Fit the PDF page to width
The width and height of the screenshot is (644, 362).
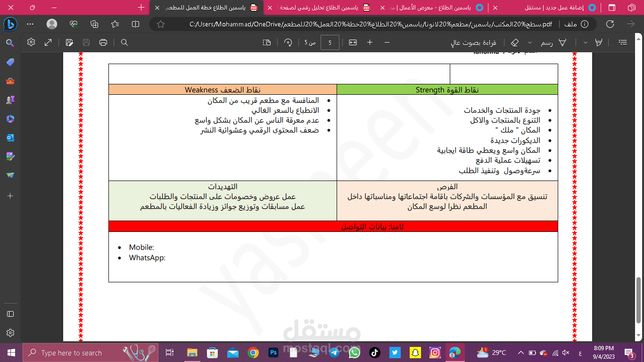point(353,42)
